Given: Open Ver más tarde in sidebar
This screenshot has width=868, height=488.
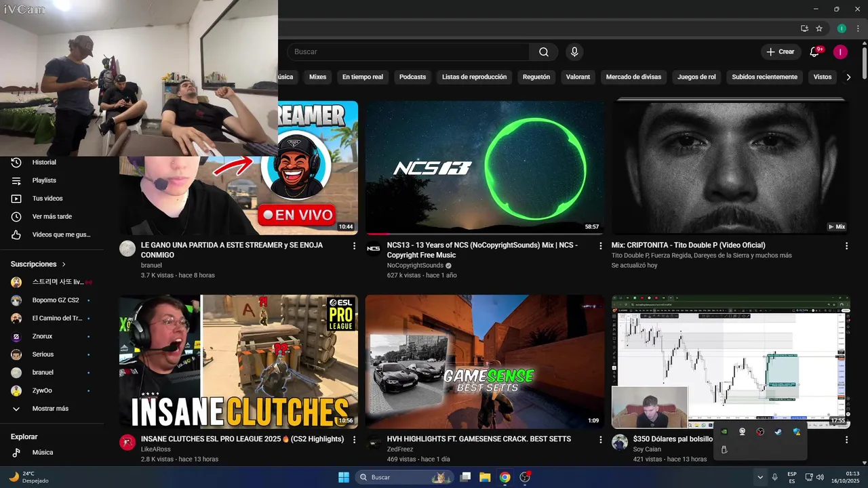Looking at the screenshot, I should coord(53,217).
